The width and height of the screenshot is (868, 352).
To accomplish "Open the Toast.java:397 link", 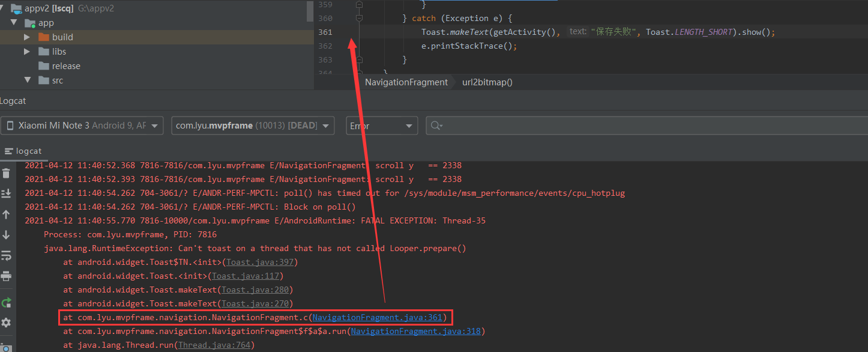I will (260, 262).
